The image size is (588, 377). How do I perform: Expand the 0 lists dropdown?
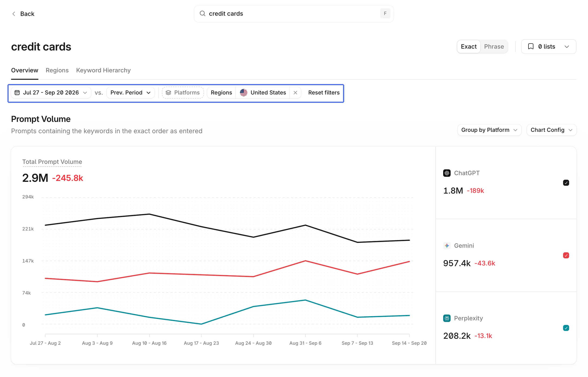548,46
